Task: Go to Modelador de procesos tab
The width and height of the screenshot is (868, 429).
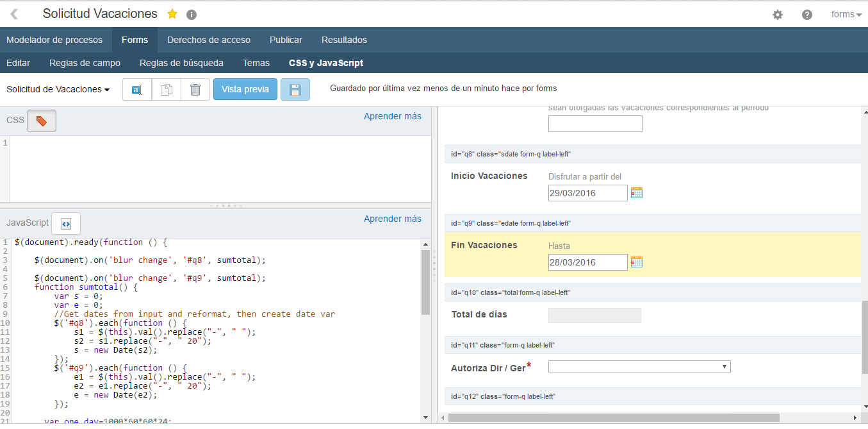Action: tap(54, 40)
